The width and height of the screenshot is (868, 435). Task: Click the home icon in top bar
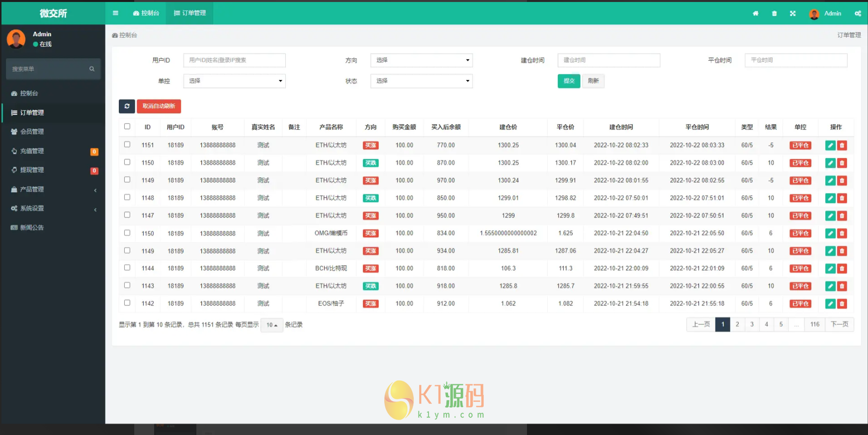[x=755, y=13]
